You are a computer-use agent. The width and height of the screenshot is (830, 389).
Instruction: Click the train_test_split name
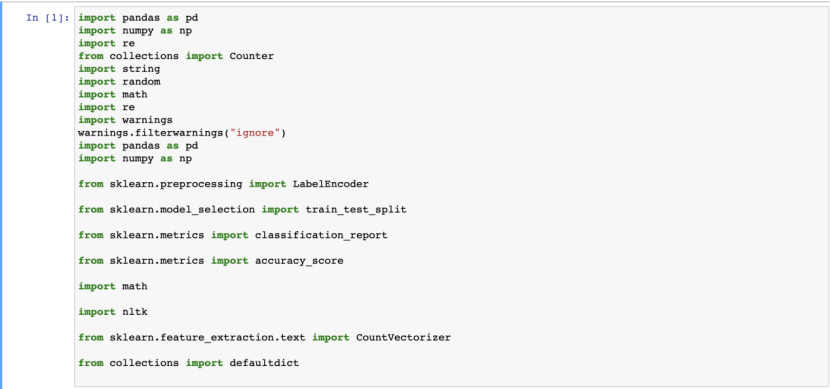pos(356,210)
